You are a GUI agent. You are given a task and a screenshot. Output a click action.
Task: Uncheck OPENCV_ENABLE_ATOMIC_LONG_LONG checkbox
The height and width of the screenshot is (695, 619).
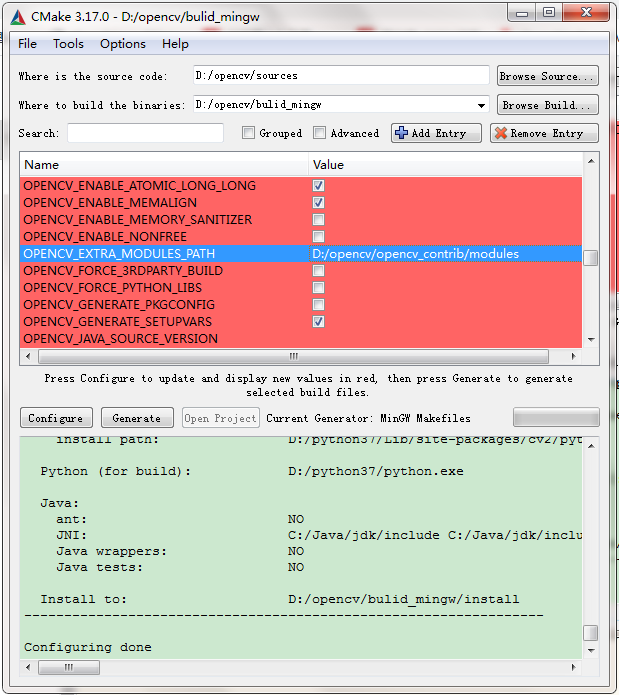(318, 185)
